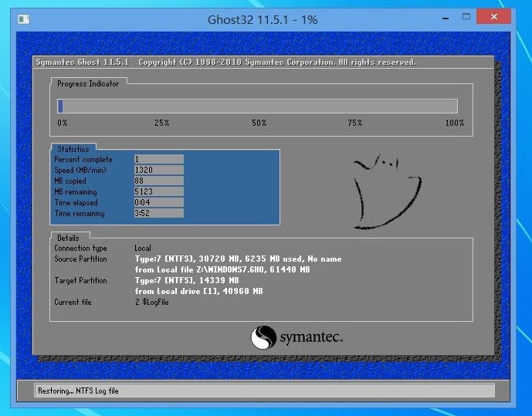Screen dimensions: 532x416
Task: Click the '2 $LogFile' current file value
Action: pyautogui.click(x=151, y=302)
